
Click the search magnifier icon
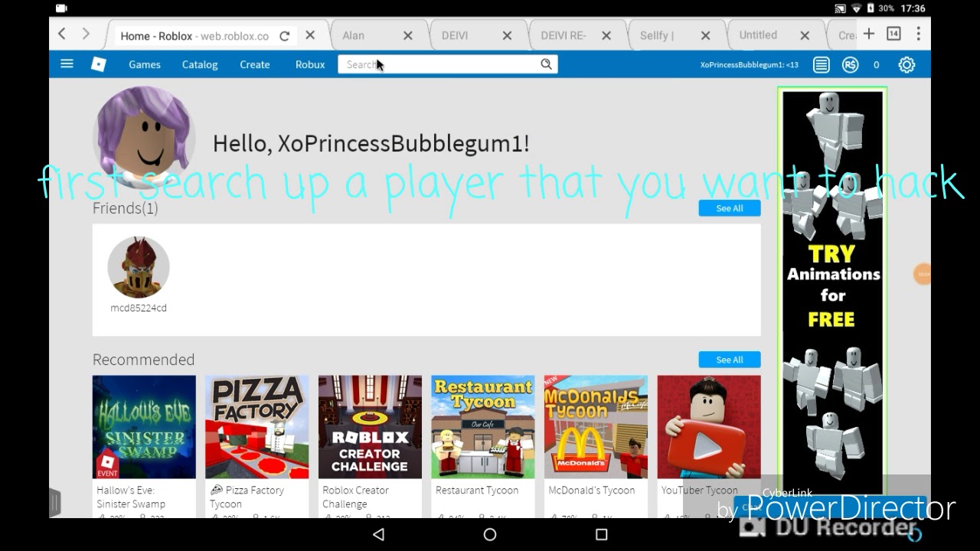click(546, 64)
